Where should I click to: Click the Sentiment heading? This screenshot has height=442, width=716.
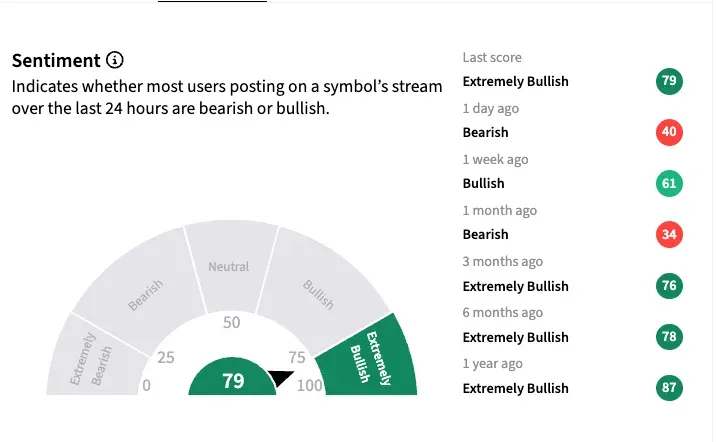pos(56,61)
